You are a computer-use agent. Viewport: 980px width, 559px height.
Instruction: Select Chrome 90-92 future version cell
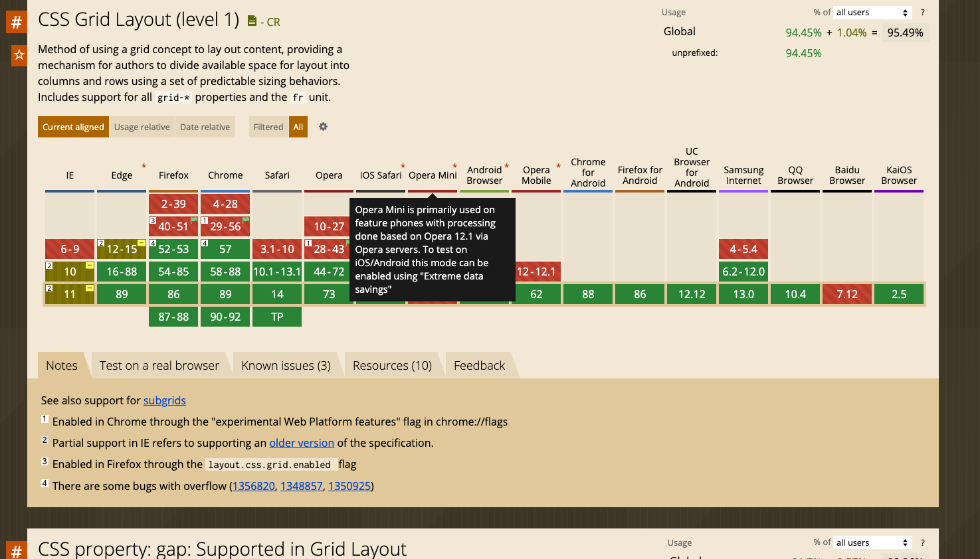click(x=225, y=317)
